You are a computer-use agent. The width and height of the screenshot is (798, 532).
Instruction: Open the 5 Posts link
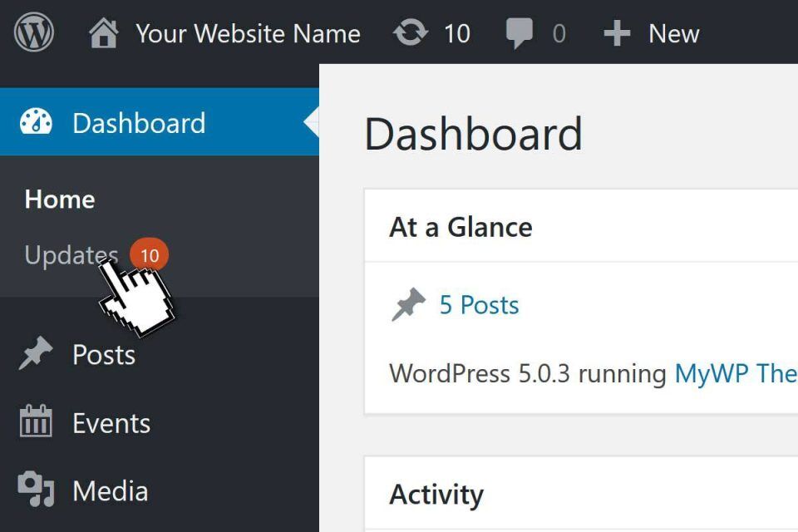pyautogui.click(x=479, y=305)
